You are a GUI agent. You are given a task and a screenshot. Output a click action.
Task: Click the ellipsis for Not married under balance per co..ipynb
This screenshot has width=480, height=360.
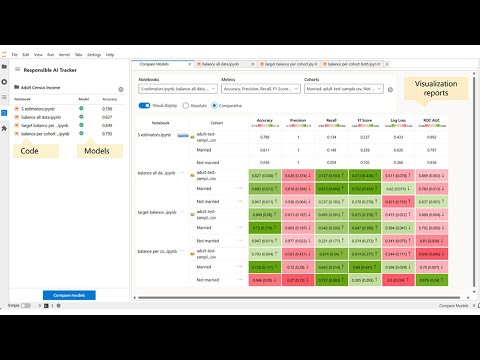240,279
